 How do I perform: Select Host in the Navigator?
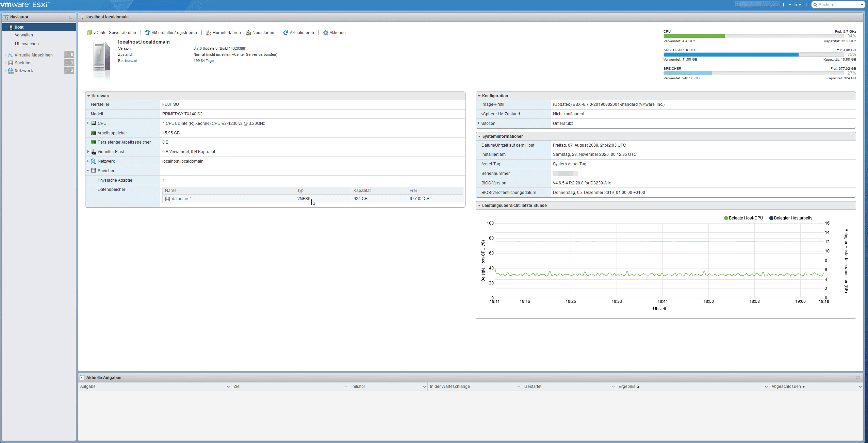pos(39,27)
